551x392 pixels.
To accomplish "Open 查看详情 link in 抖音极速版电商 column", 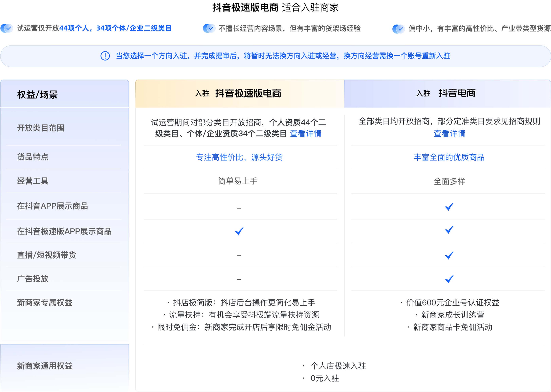I will (x=305, y=134).
